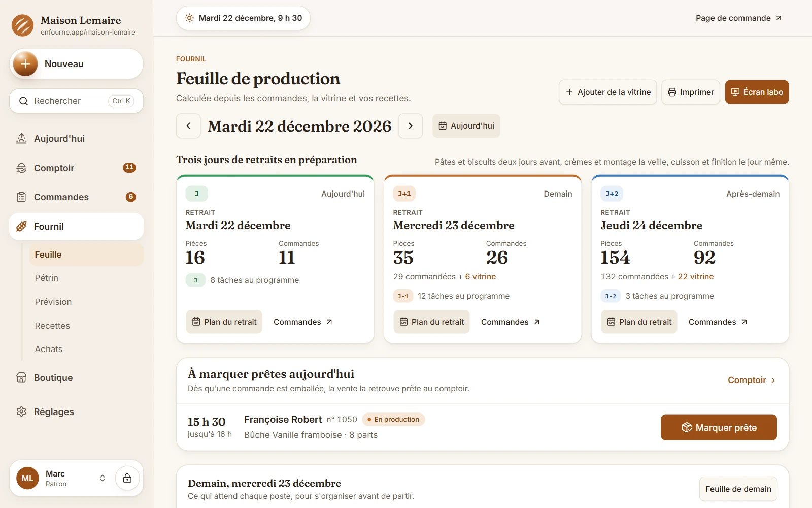Open Commandes link in Mercredi 23 décembre card
Screen dimensions: 812x508
coord(511,322)
